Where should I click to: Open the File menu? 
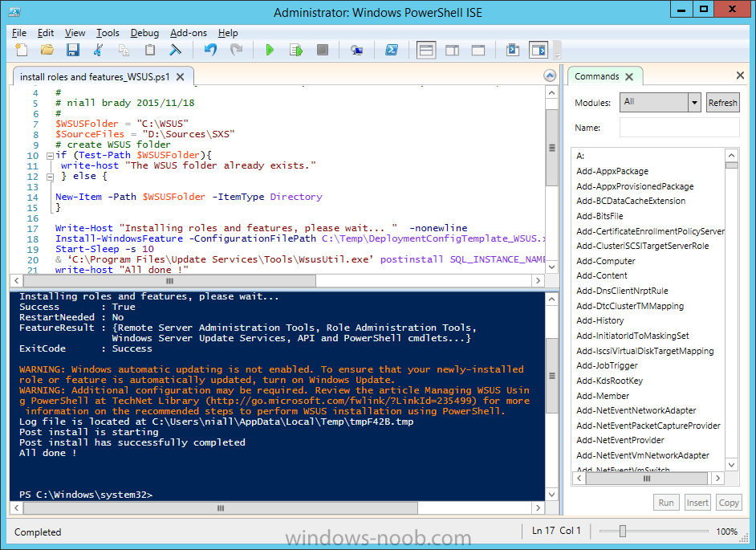coord(18,33)
